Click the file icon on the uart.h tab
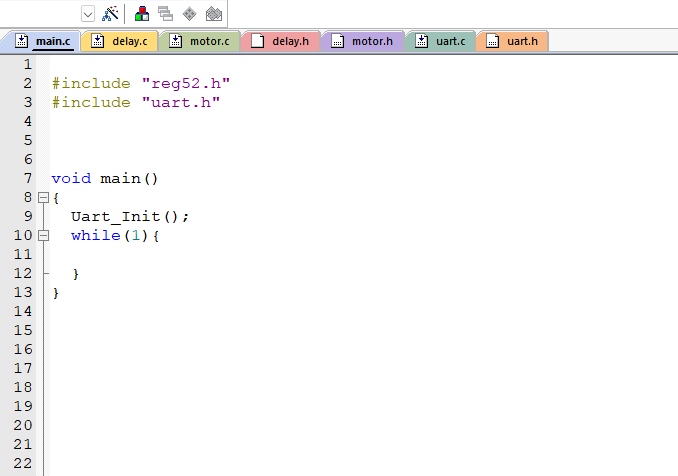The height and width of the screenshot is (476, 678). 492,41
